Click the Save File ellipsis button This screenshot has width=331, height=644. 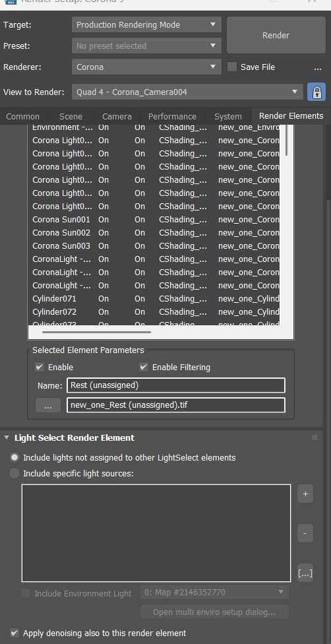pos(317,67)
